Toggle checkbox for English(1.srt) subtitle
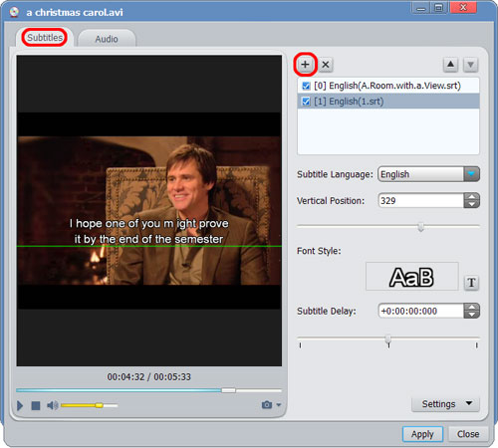Screen dimensions: 498x448 (x=306, y=102)
